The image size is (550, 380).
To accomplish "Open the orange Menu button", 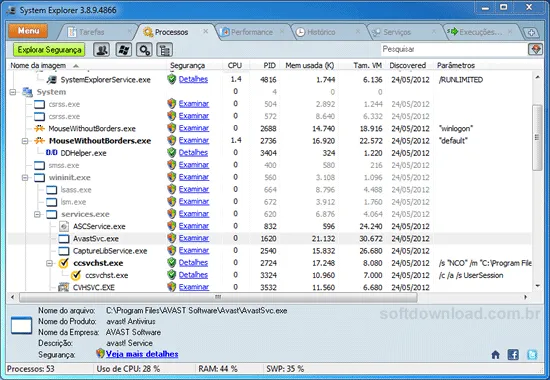I will (28, 31).
